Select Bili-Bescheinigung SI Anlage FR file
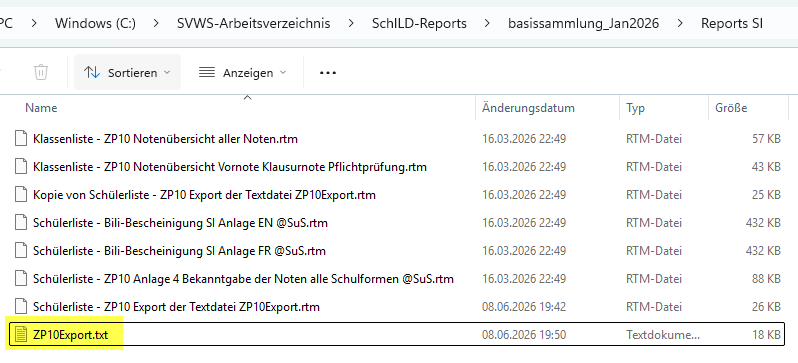Viewport: 798px width, 363px height. 179,251
